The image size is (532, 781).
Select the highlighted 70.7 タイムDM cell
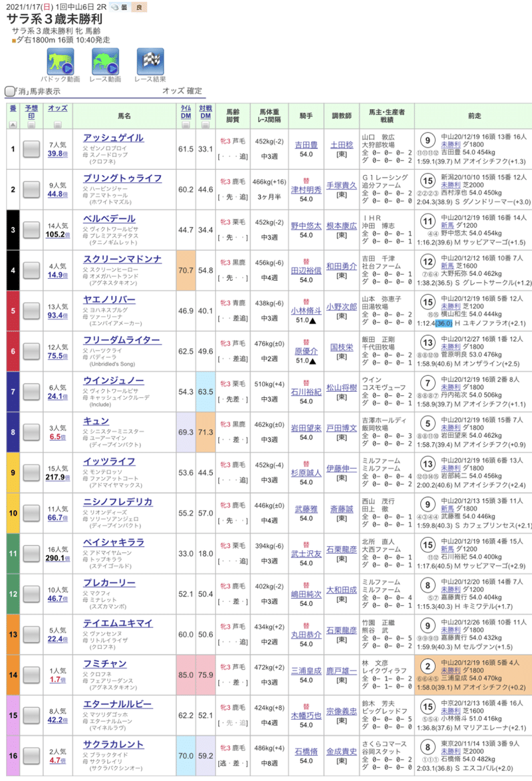coord(186,271)
